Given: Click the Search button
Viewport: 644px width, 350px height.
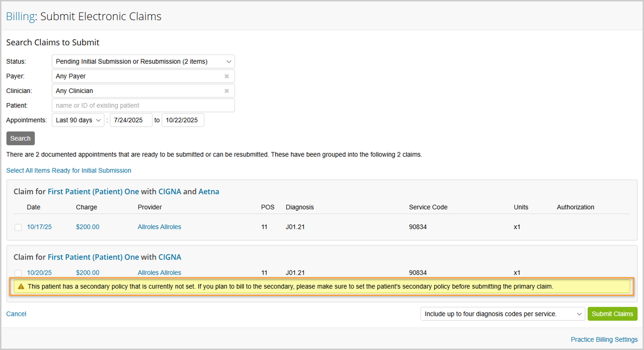Looking at the screenshot, I should 21,139.
